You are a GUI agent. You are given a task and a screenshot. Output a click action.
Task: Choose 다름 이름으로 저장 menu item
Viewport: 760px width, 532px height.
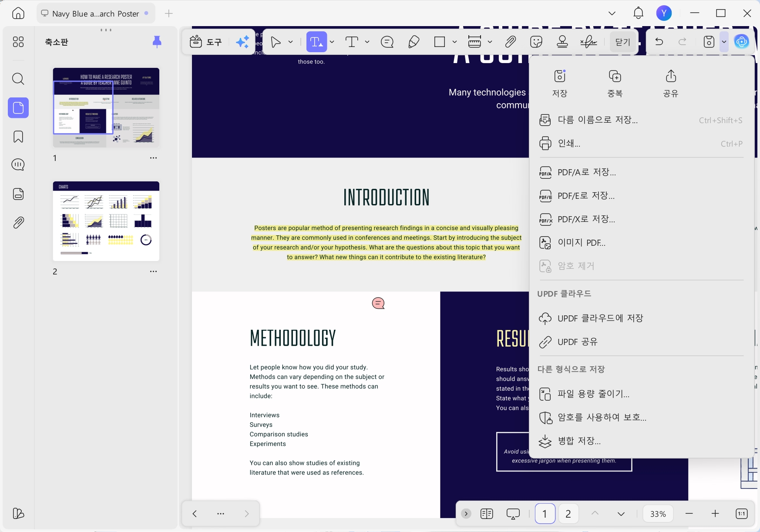point(641,120)
